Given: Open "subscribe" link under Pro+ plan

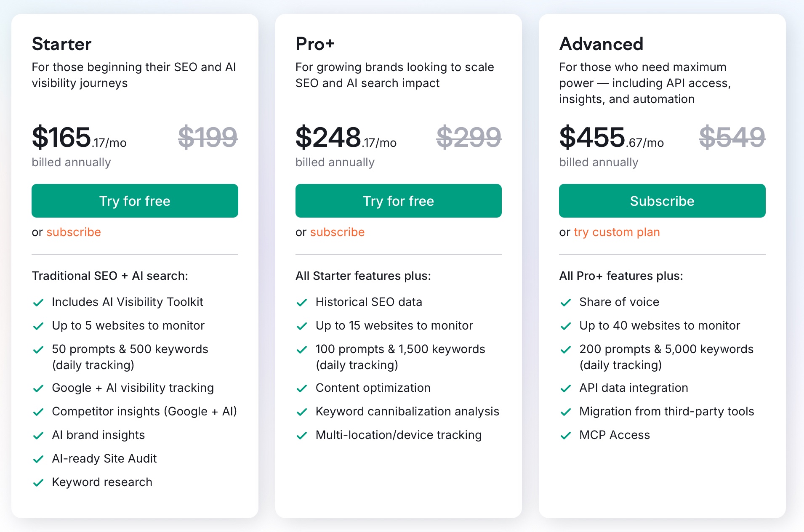Looking at the screenshot, I should [x=337, y=232].
